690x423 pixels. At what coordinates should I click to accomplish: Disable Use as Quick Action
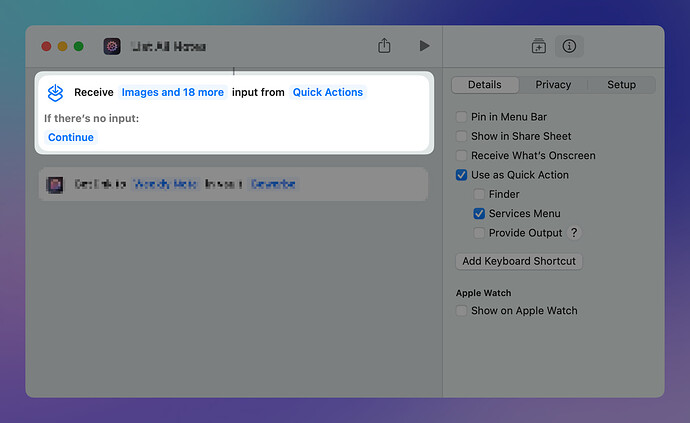(461, 175)
